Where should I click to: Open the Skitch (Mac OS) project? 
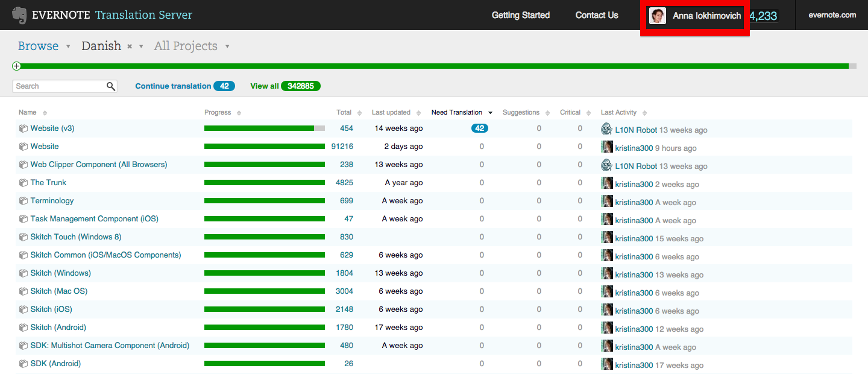pyautogui.click(x=58, y=291)
